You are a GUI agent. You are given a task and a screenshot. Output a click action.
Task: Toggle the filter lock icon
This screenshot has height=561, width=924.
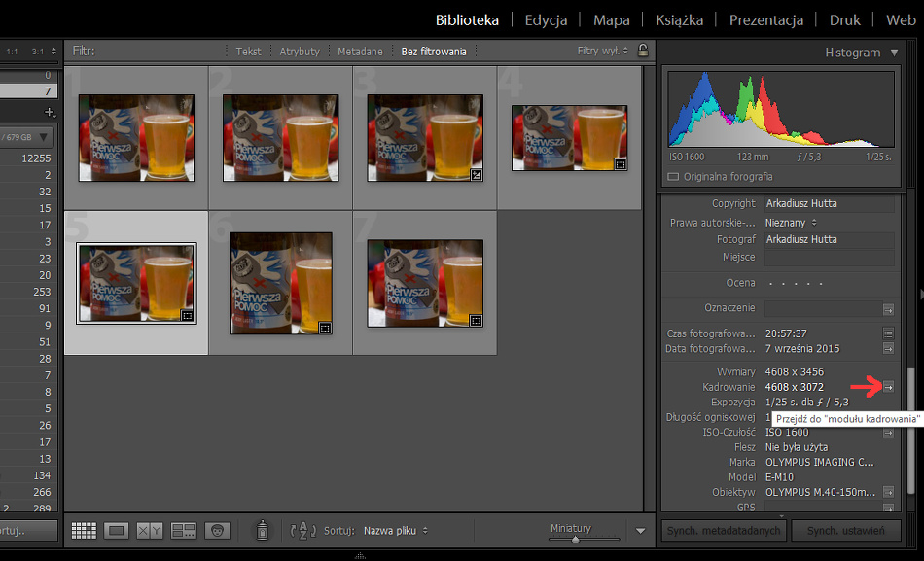coord(642,51)
